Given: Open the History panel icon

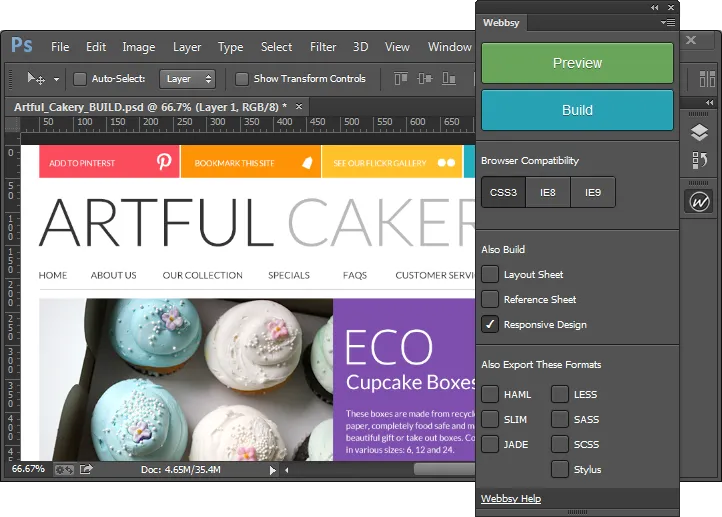Looking at the screenshot, I should tap(700, 160).
